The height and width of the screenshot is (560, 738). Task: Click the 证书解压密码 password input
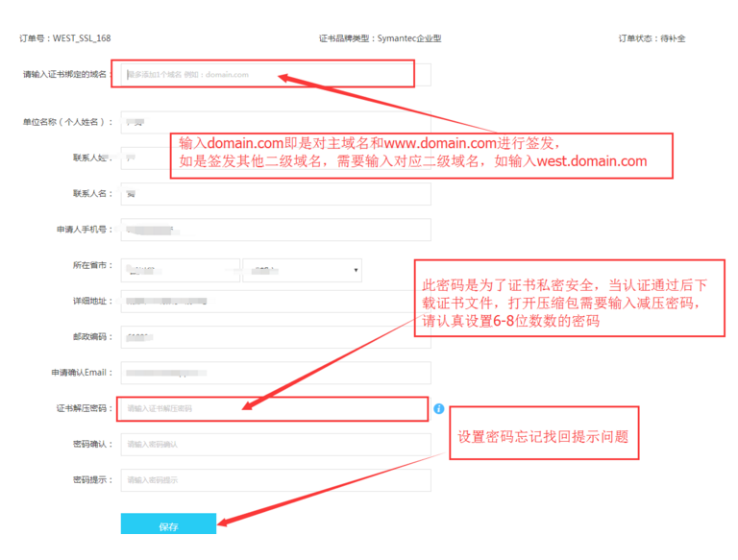[x=272, y=409]
